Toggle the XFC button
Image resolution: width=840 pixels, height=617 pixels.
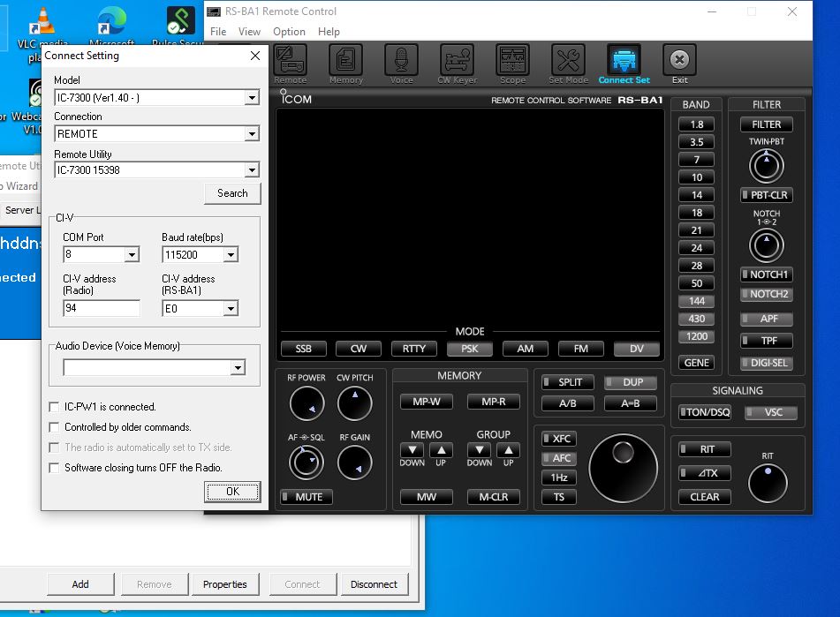(559, 439)
